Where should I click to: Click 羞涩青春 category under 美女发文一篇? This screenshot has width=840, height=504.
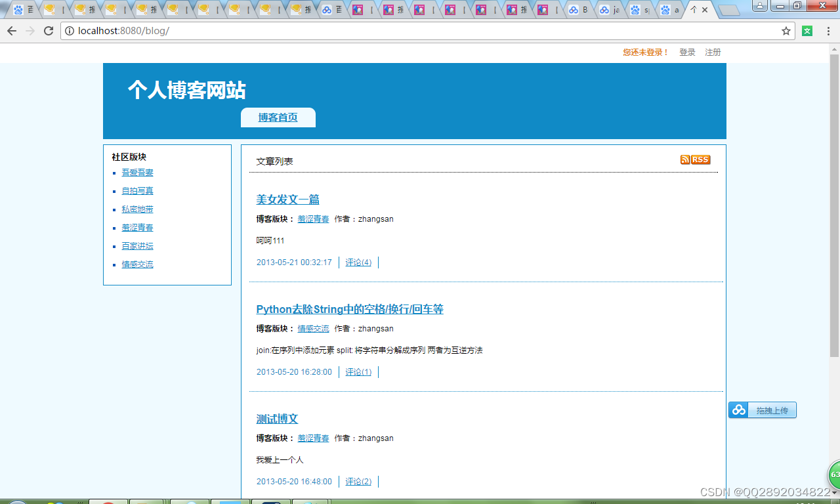coord(313,219)
